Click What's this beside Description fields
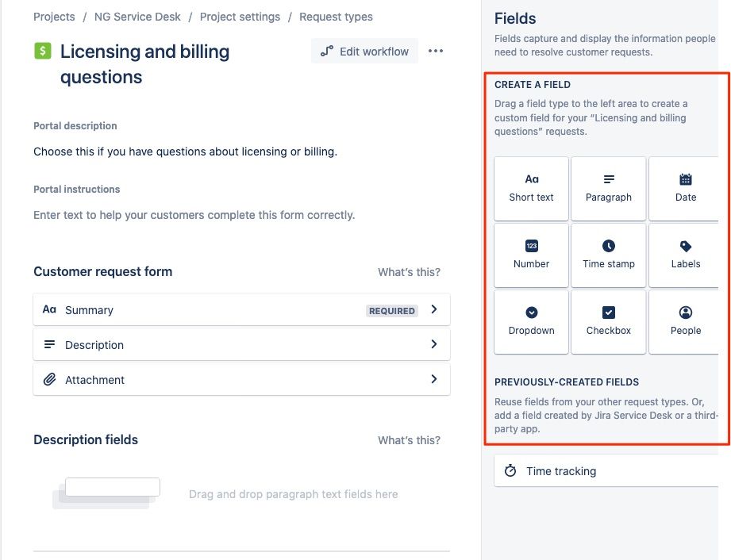The image size is (731, 560). [409, 440]
